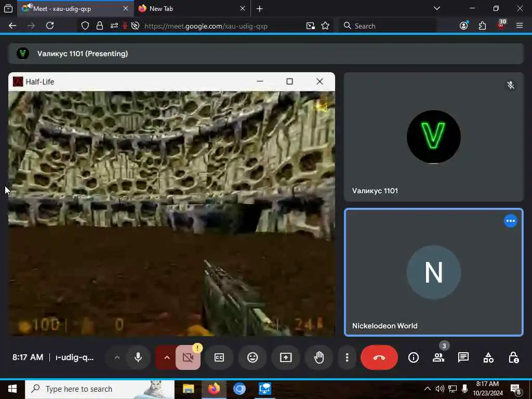Open picture-in-picture icon in address bar

pos(311,26)
